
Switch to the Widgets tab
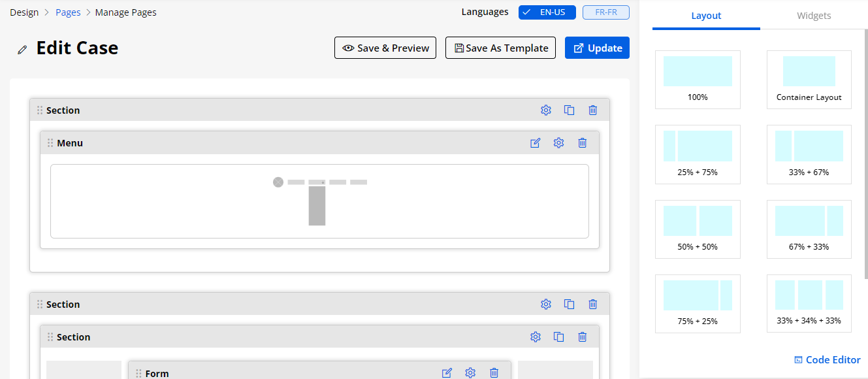tap(814, 16)
